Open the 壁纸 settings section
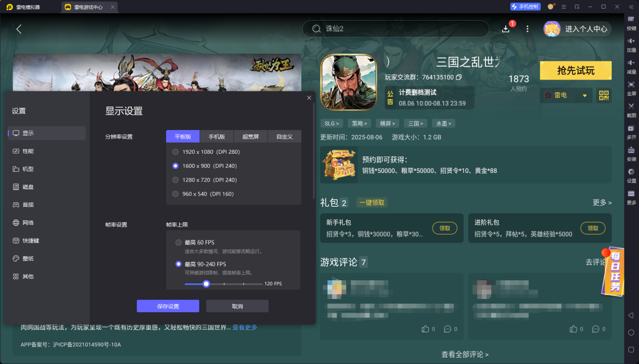Image resolution: width=639 pixels, height=364 pixels. point(47,259)
